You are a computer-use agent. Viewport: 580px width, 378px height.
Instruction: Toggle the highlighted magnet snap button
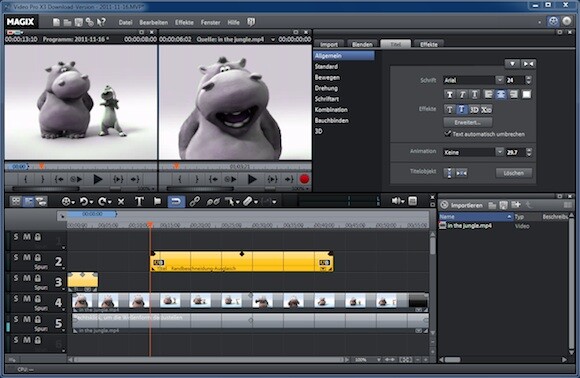tap(176, 202)
